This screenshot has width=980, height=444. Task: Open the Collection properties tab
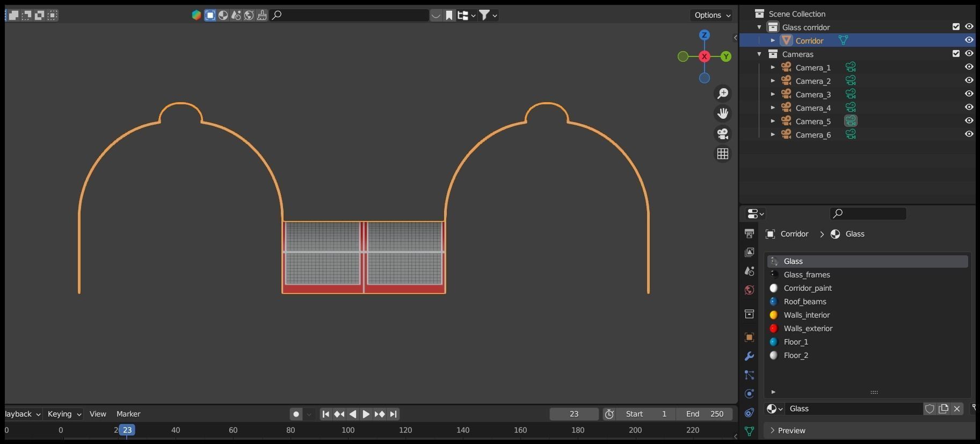[749, 313]
